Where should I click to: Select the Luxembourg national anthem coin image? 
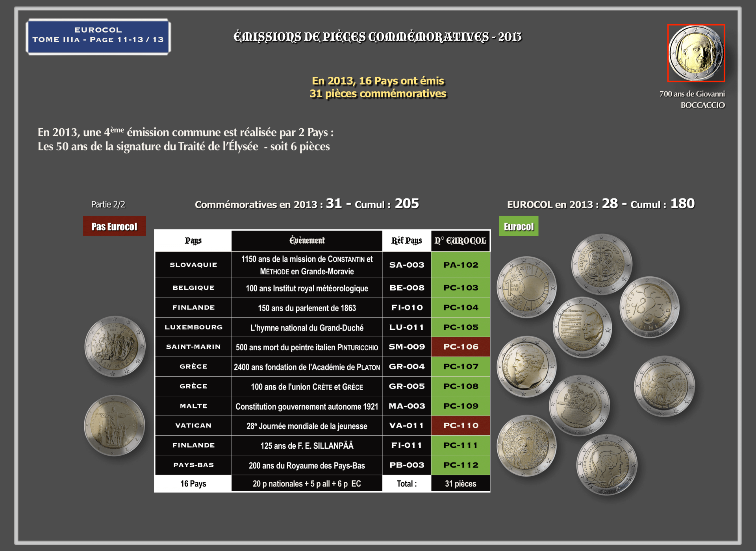(582, 327)
